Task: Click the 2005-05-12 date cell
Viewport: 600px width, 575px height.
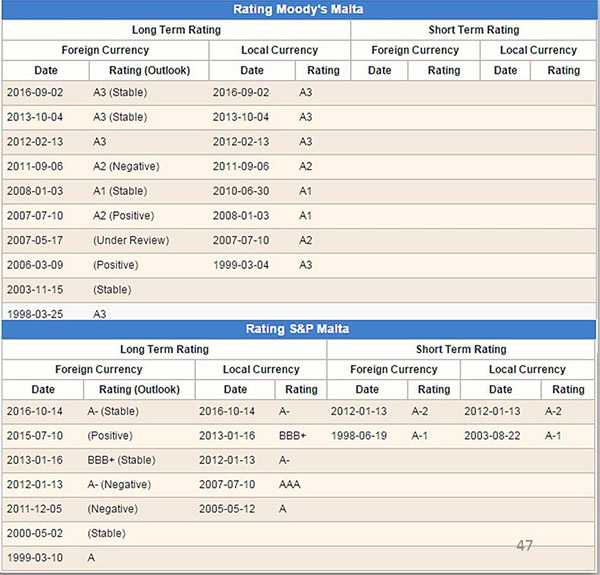Action: [228, 509]
